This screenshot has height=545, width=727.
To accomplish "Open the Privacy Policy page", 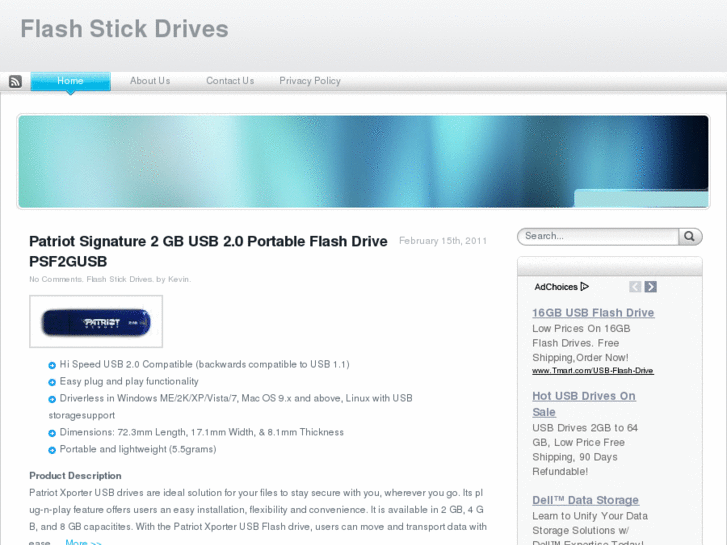I will [x=310, y=81].
